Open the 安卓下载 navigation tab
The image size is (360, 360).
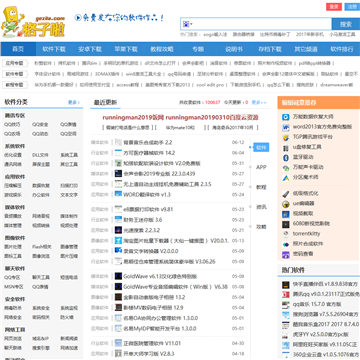(90, 49)
